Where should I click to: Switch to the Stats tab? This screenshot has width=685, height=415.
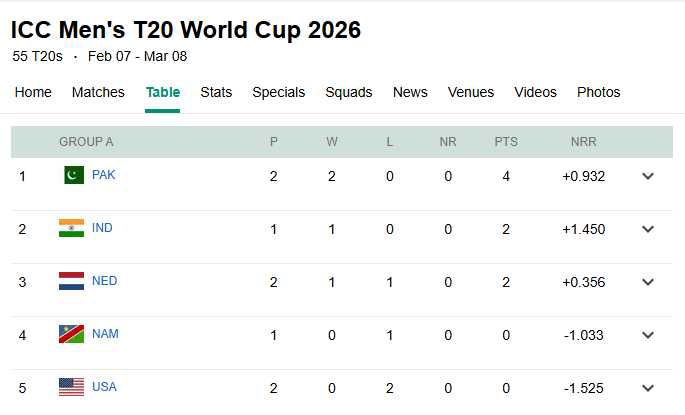(216, 92)
